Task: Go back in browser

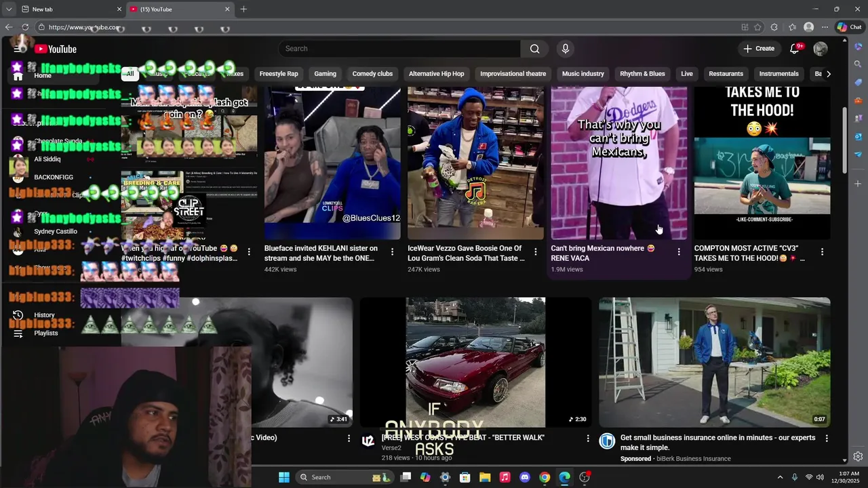Action: point(8,27)
